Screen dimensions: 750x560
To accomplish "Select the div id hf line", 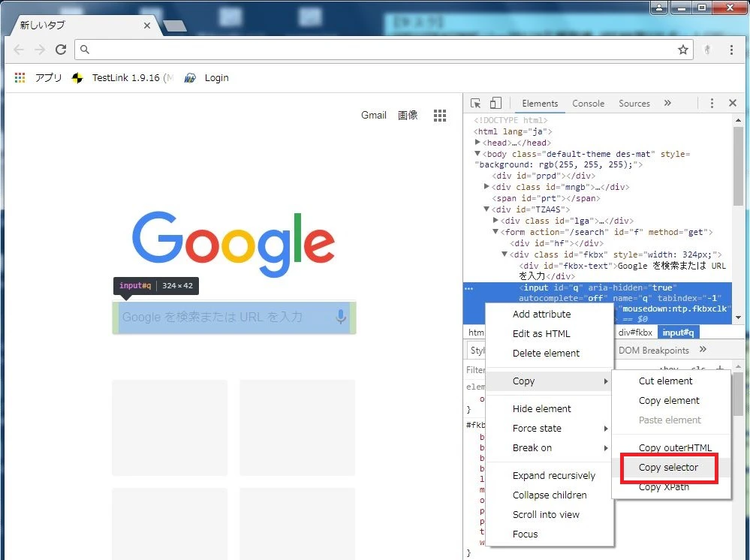I will 557,243.
